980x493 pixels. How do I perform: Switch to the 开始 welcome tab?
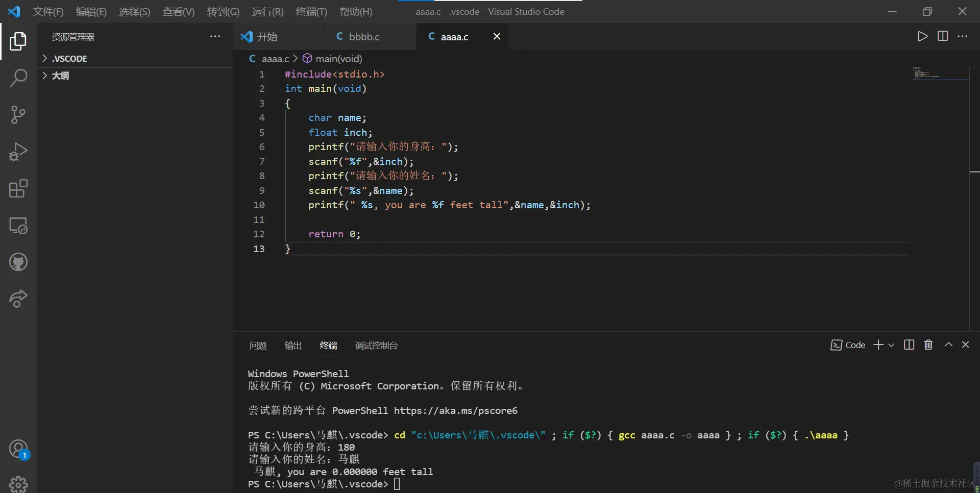tap(279, 36)
